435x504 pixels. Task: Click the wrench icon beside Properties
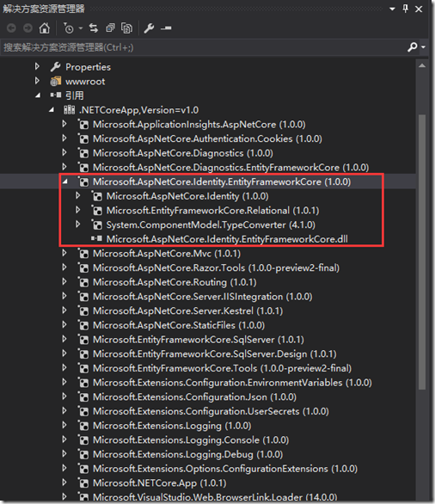(x=55, y=67)
